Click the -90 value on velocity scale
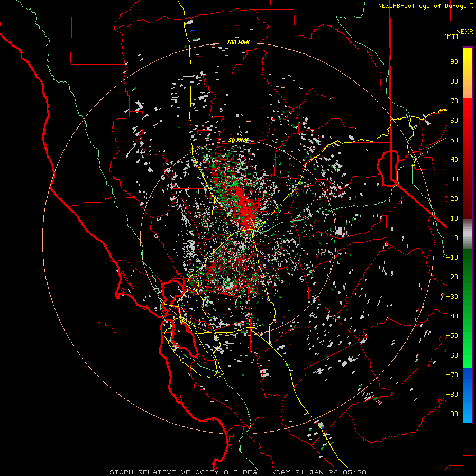476x476 pixels. click(452, 414)
